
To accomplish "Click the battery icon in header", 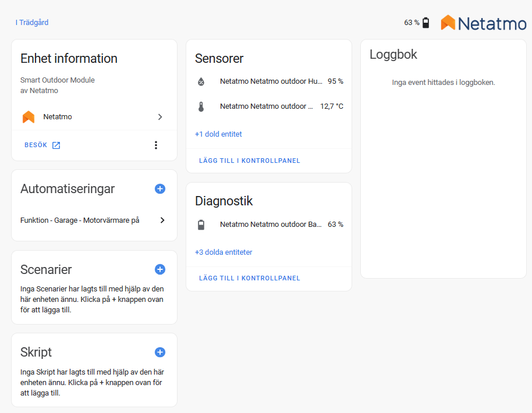I will pos(425,23).
